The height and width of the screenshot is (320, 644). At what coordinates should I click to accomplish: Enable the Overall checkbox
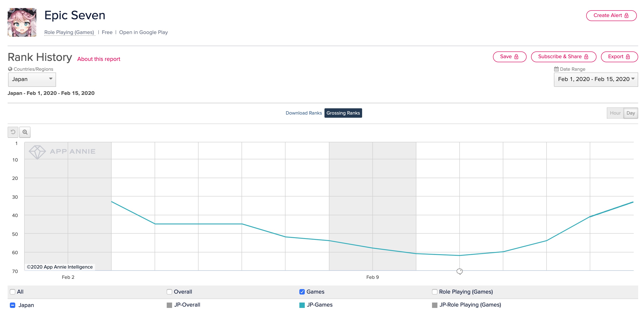tap(169, 292)
